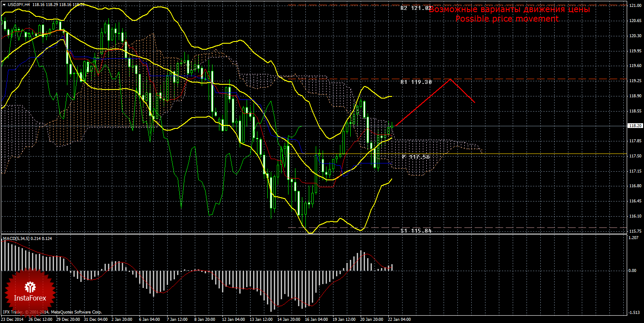Click the 121.00 price axis label
The width and height of the screenshot is (644, 323).
tap(634, 6)
